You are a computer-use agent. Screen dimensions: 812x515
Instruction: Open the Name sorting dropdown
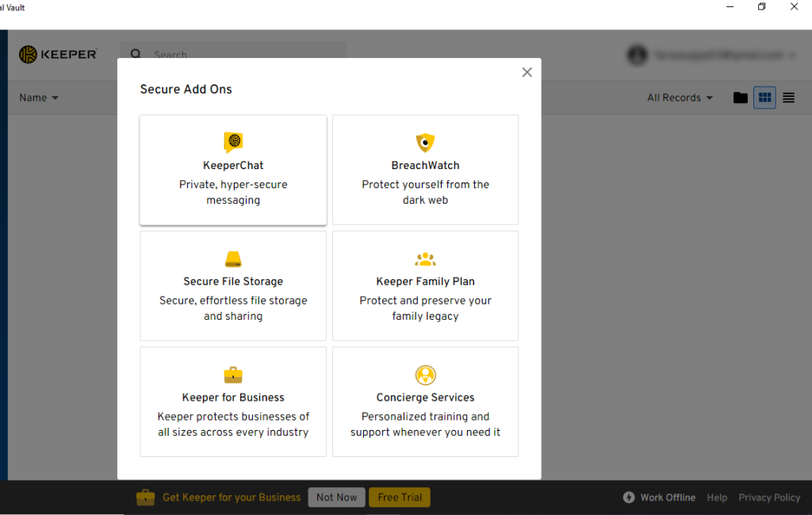(x=38, y=97)
